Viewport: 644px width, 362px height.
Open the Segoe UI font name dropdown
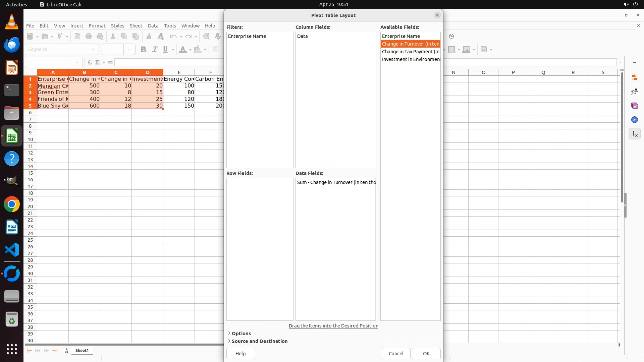point(93,50)
